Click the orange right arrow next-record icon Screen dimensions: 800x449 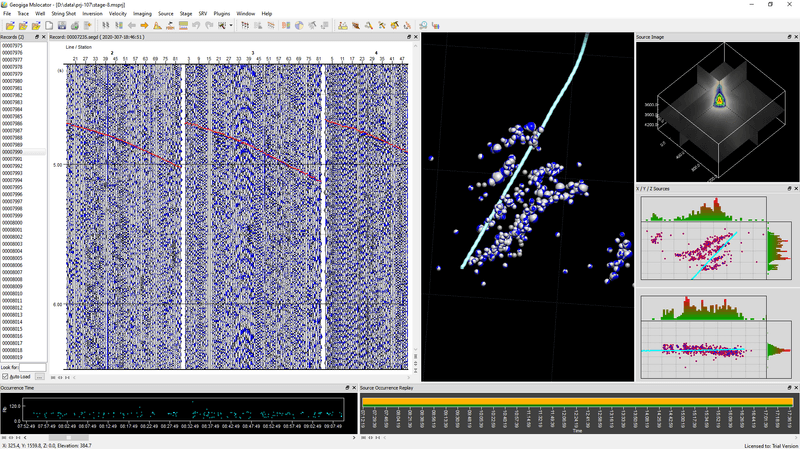pyautogui.click(x=144, y=24)
